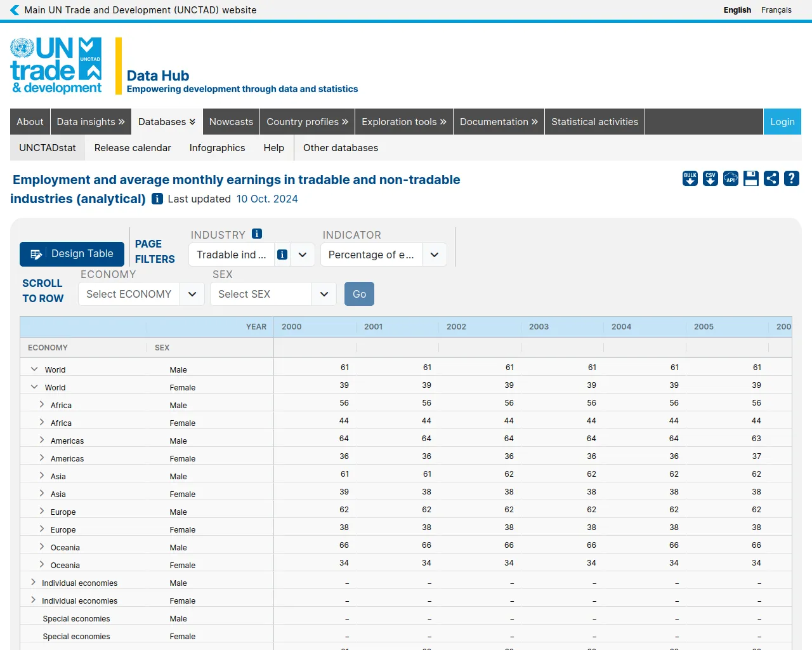The height and width of the screenshot is (650, 812).
Task: Click info icon next to INDUSTRY label
Action: (x=257, y=234)
